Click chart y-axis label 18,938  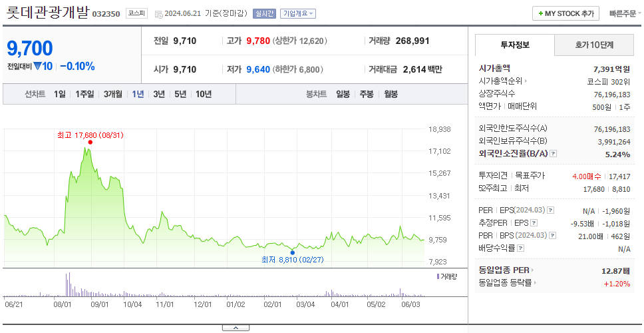pyautogui.click(x=440, y=129)
